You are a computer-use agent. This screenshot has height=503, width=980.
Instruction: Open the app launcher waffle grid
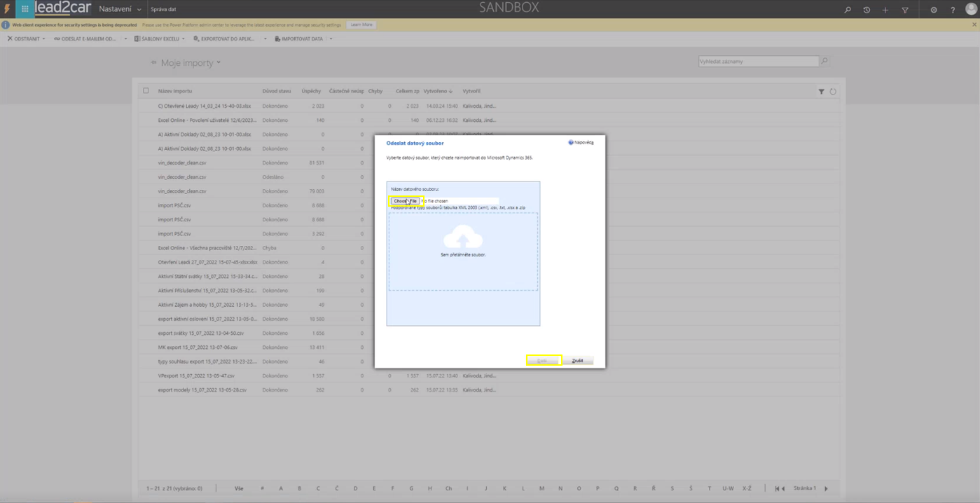pos(25,9)
